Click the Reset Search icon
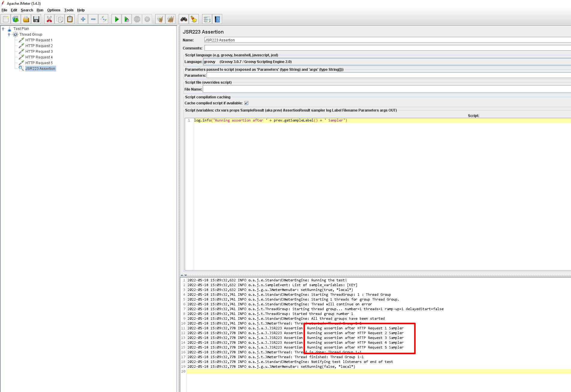Viewport: 571px width, 392px height. click(194, 19)
